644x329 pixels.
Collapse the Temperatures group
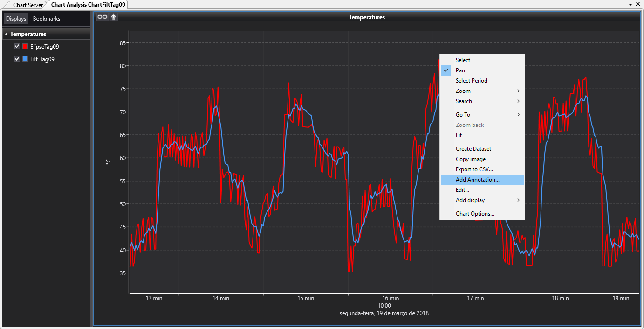[x=6, y=34]
